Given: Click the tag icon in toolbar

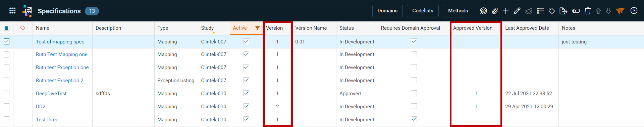Looking at the screenshot, I should point(552,11).
